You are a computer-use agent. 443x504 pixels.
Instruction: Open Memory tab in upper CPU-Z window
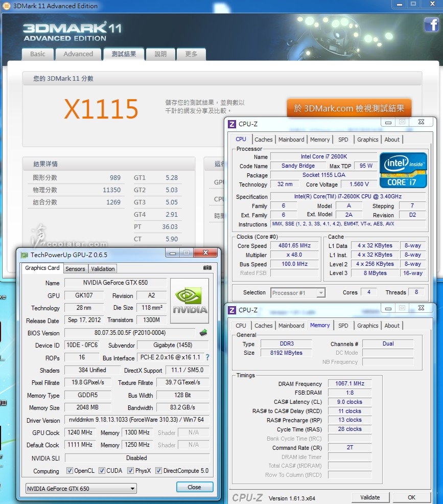click(x=320, y=140)
